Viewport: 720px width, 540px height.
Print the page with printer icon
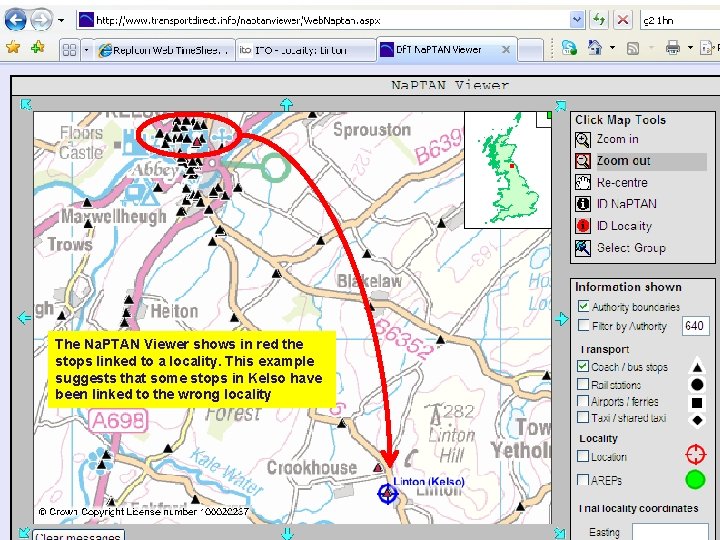pos(673,47)
